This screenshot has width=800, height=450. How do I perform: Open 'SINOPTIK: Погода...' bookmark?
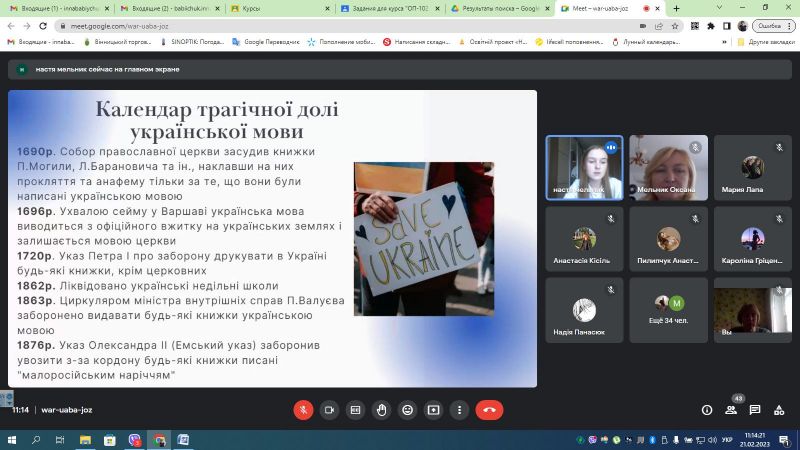point(192,42)
